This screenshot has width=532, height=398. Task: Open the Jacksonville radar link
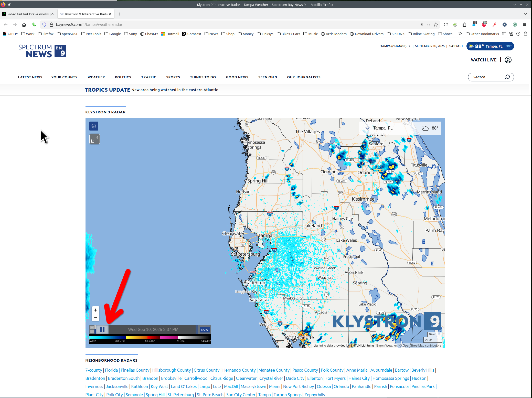coord(117,386)
